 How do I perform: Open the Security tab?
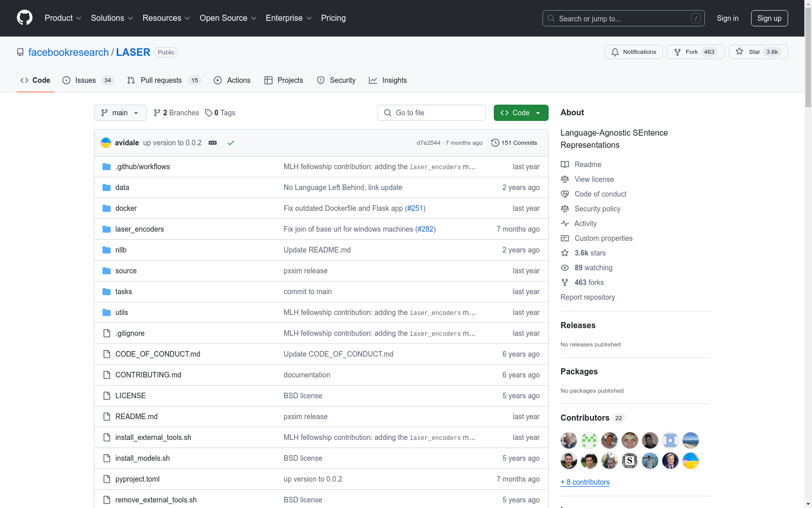(x=336, y=80)
